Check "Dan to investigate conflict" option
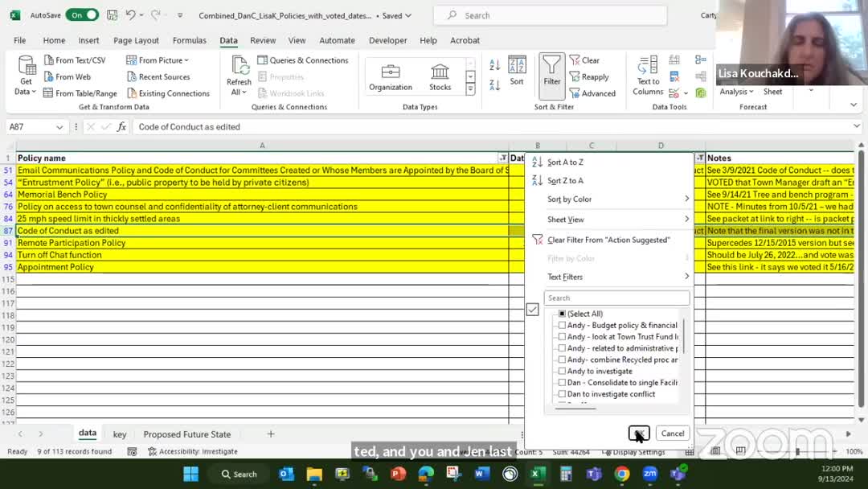 (x=562, y=394)
